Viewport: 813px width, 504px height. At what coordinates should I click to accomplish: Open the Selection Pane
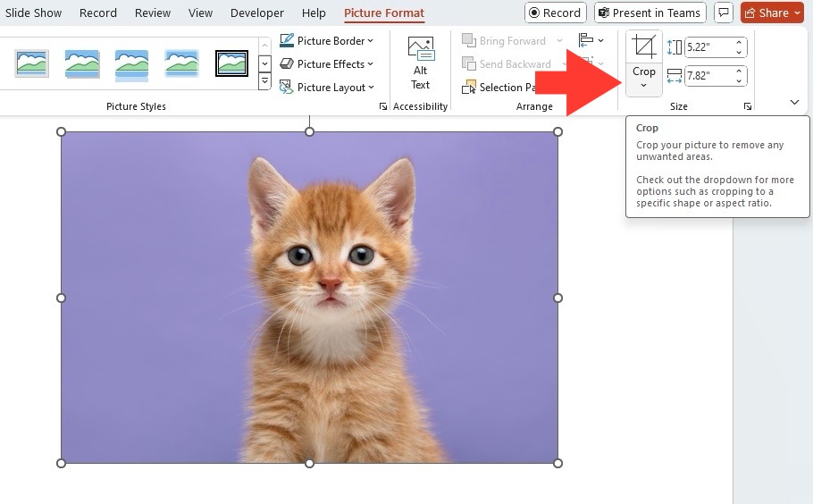click(499, 87)
